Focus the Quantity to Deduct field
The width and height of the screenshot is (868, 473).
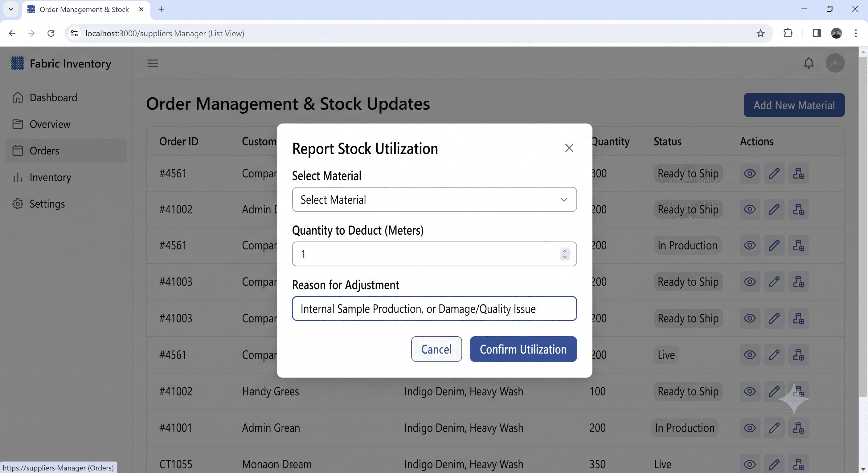coord(434,254)
